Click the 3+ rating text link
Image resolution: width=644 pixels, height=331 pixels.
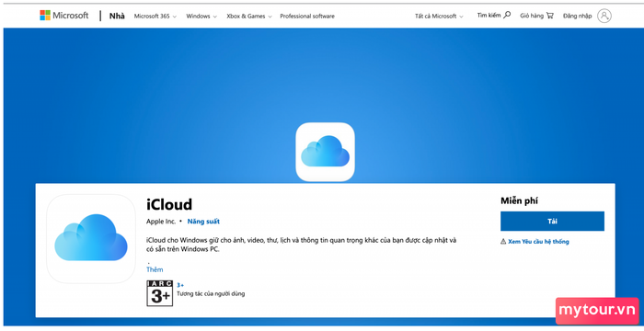180,285
